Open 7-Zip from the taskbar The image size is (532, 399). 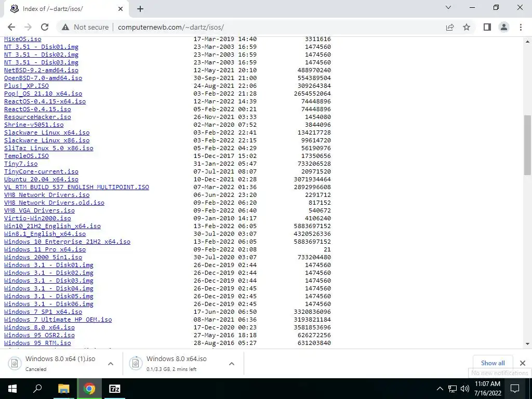pyautogui.click(x=115, y=389)
